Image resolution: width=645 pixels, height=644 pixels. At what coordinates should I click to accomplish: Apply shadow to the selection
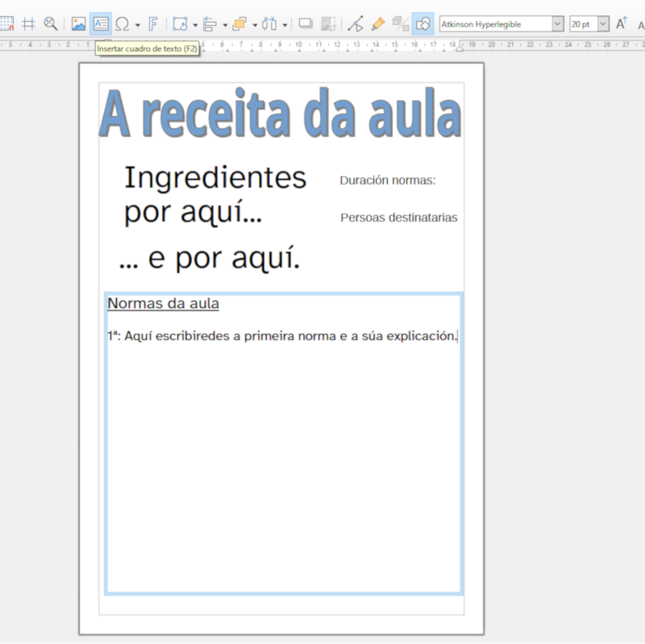click(x=305, y=23)
